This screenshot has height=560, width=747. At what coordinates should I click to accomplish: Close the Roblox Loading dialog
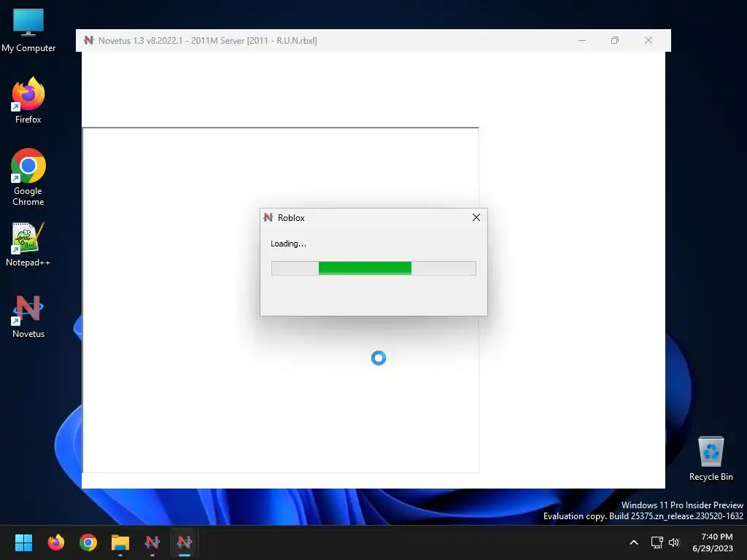click(476, 217)
